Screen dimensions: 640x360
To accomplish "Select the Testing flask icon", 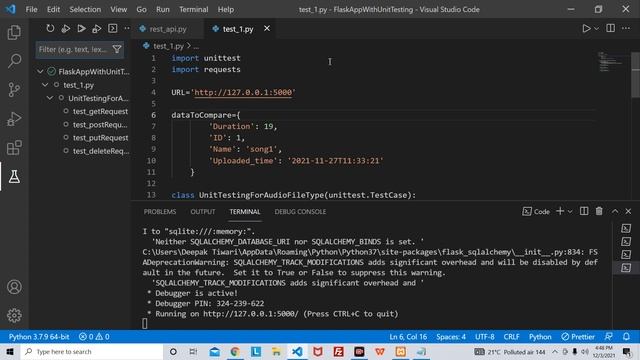I will 14,176.
